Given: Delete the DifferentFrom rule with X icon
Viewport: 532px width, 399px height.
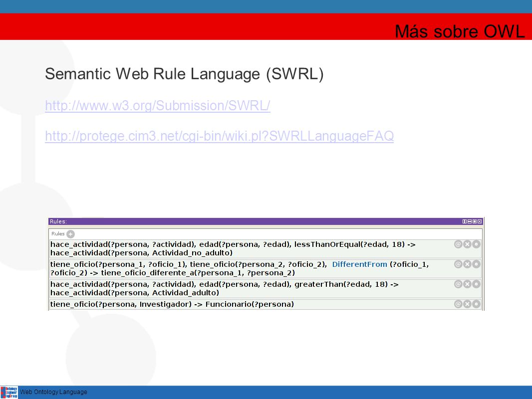Looking at the screenshot, I should coord(467,264).
